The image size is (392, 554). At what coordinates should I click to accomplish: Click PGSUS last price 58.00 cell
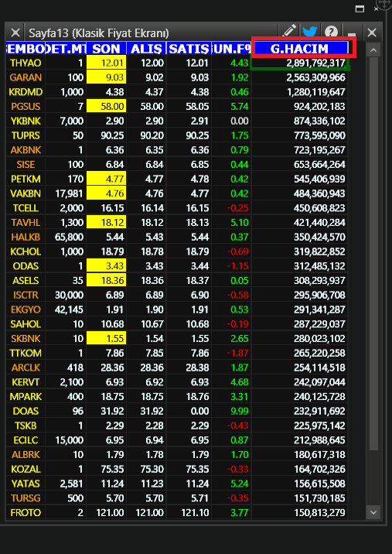tap(106, 106)
